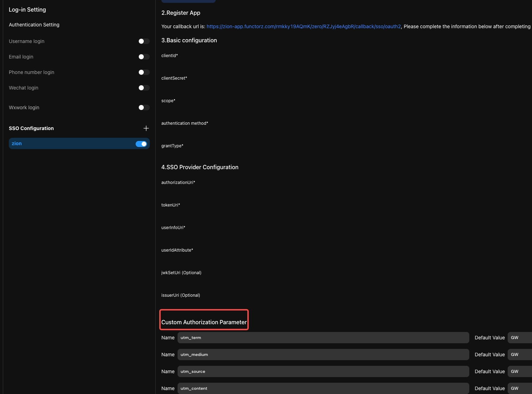
Task: Click the Default Value field for utm_term
Action: click(520, 338)
